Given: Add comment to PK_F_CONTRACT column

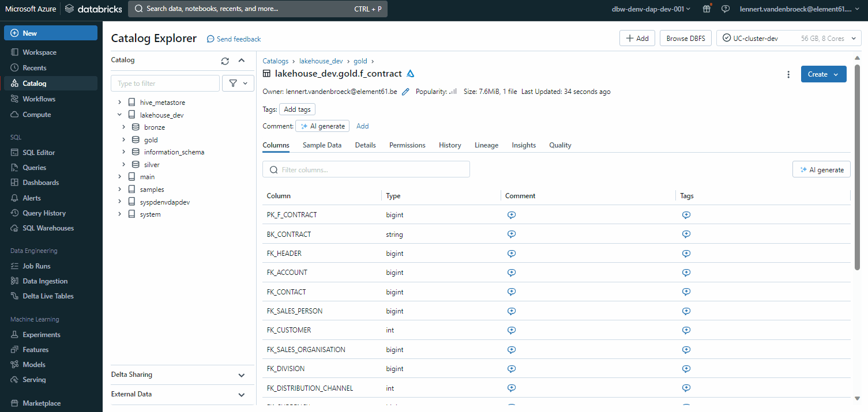Looking at the screenshot, I should (x=511, y=215).
